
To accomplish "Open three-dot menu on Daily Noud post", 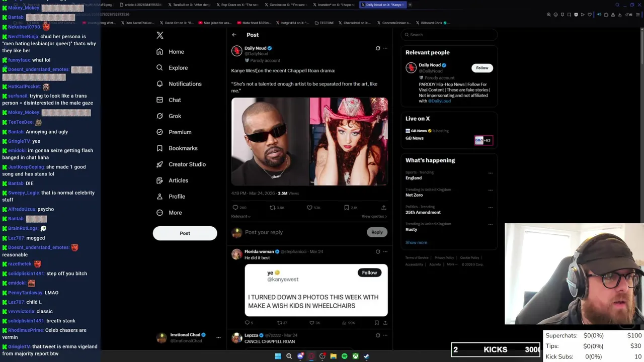I will tap(385, 48).
